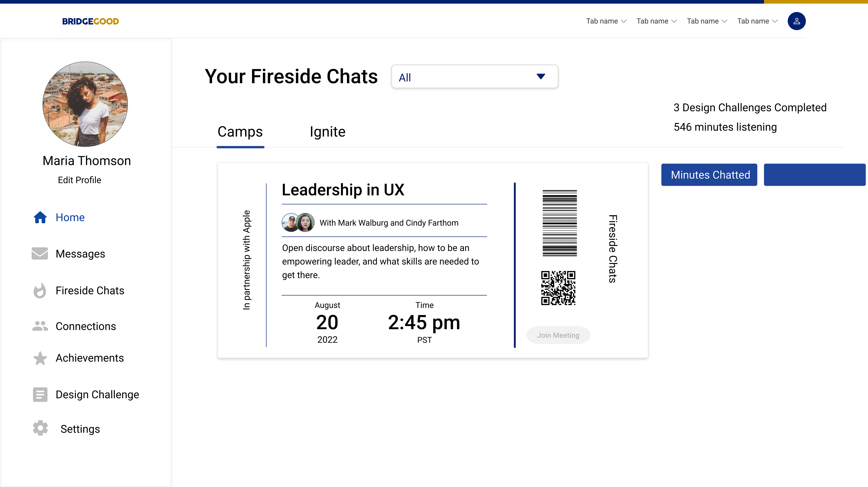Click the QR code on ticket
This screenshot has height=487, width=868.
tap(558, 288)
